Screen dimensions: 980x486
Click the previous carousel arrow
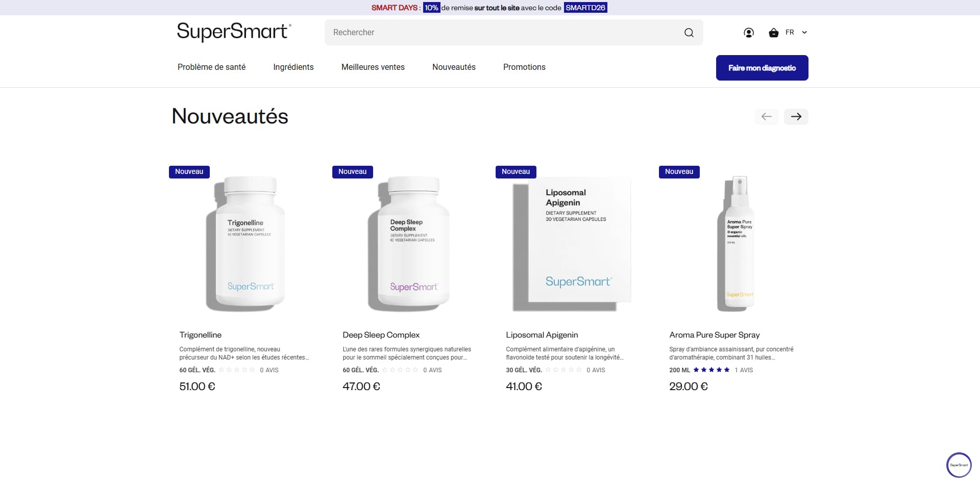767,117
